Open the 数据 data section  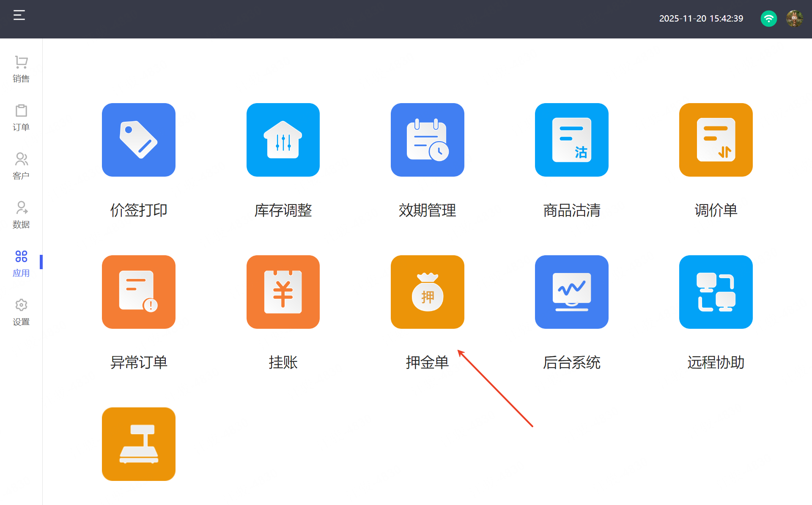click(21, 215)
